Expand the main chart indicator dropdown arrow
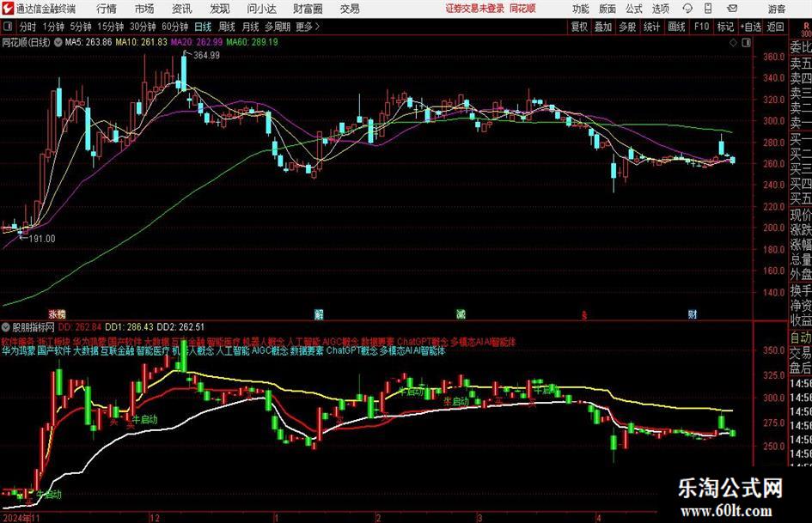This screenshot has width=812, height=523. pyautogui.click(x=58, y=42)
